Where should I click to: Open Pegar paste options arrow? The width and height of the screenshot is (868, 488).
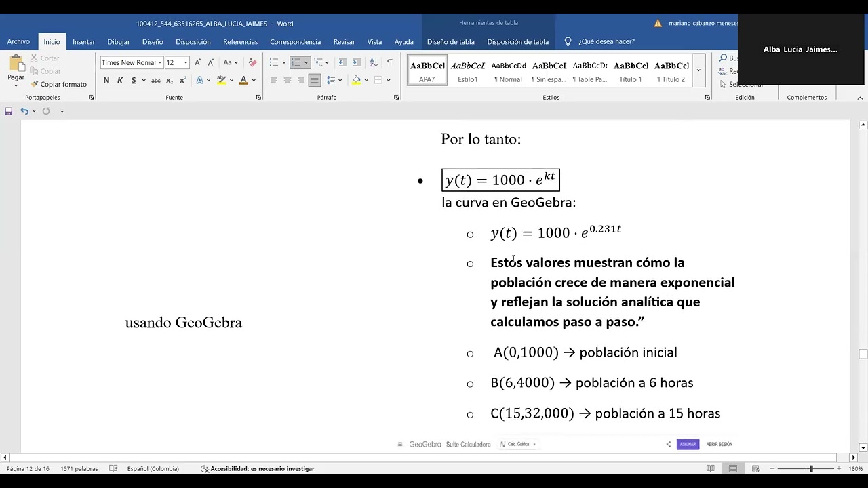click(16, 85)
